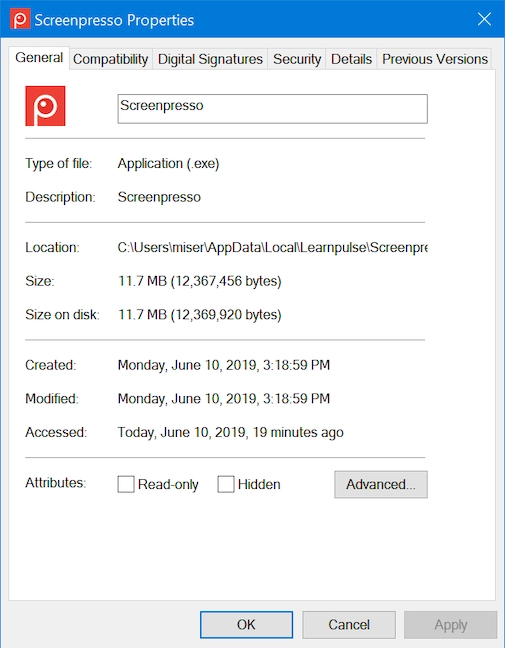Screen dimensions: 505x648
Task: Enable the Read-only attribute checkbox
Action: coord(126,484)
